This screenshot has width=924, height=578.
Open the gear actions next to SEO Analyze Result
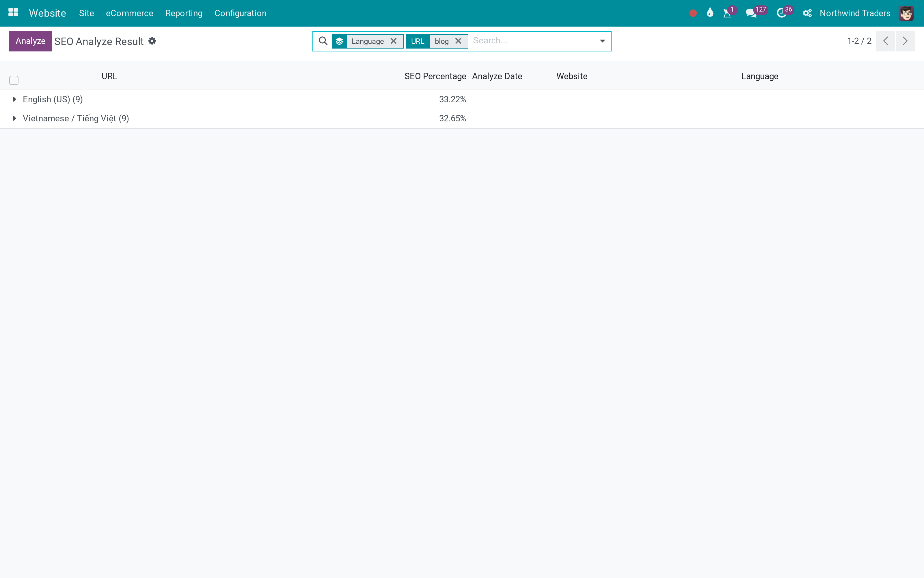[152, 41]
